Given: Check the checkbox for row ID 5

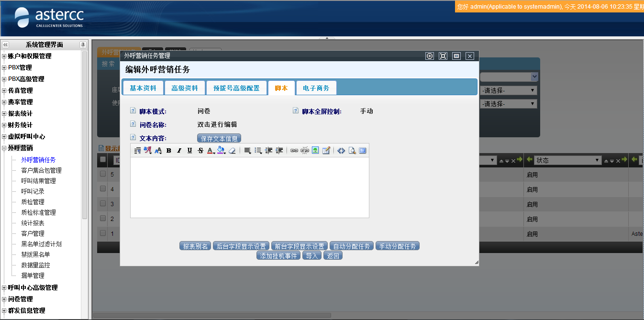Looking at the screenshot, I should (103, 174).
